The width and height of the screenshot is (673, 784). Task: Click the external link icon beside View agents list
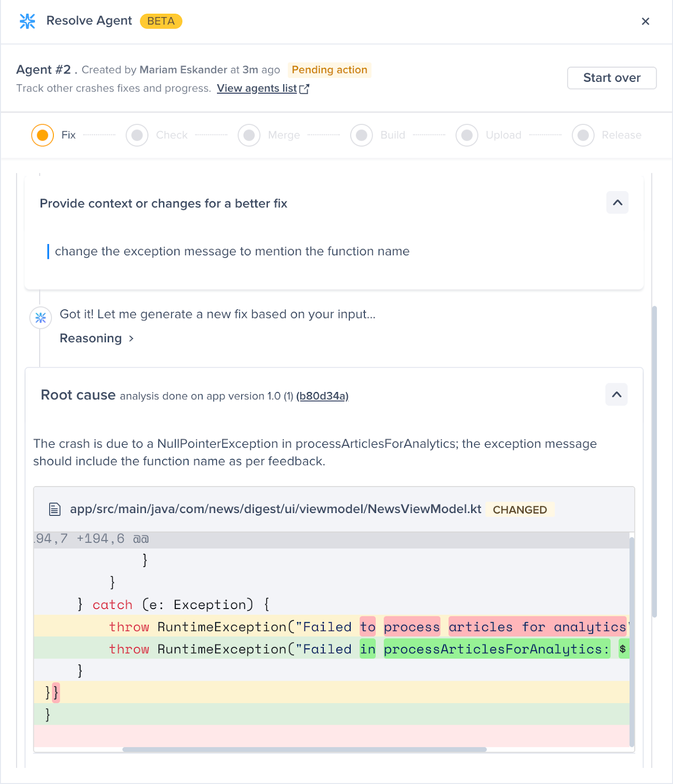(x=305, y=89)
